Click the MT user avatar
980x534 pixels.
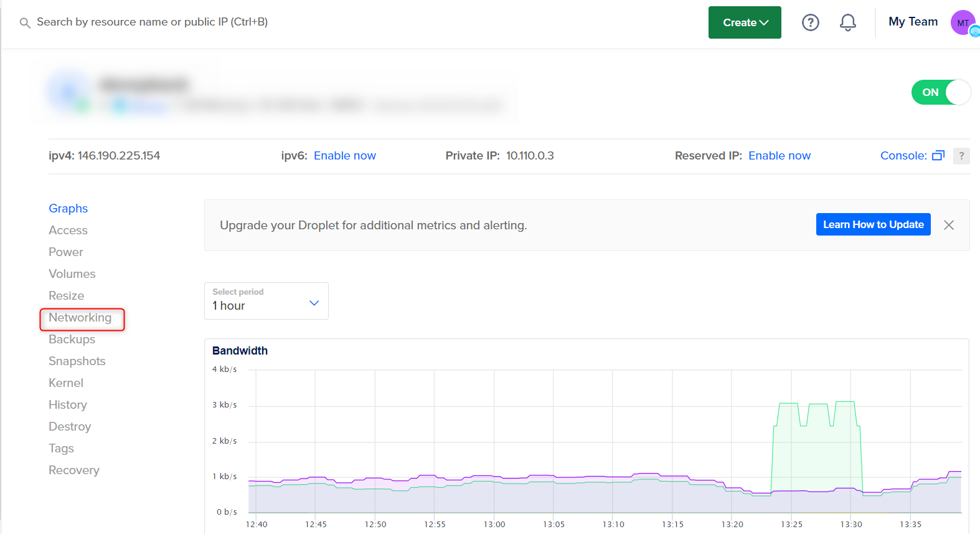pos(963,22)
